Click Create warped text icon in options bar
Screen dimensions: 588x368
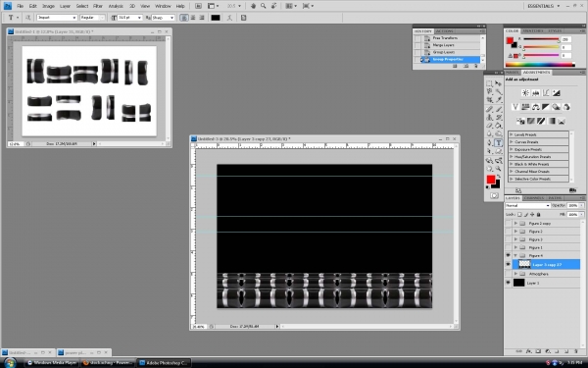click(229, 18)
